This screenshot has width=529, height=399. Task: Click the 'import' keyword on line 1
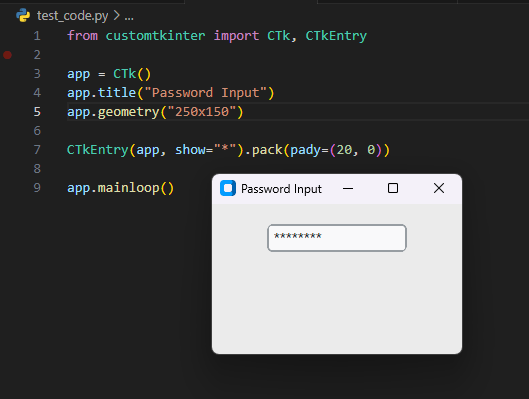pyautogui.click(x=236, y=36)
